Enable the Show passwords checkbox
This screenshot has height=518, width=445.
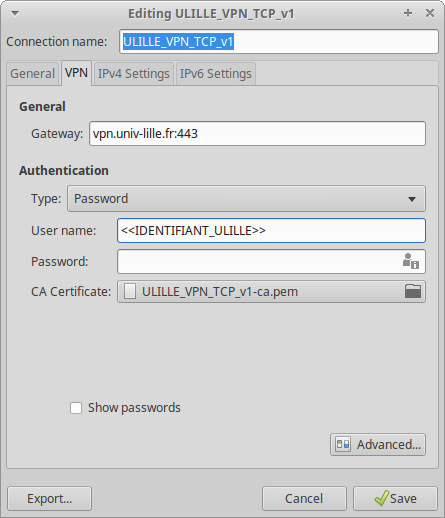(76, 408)
